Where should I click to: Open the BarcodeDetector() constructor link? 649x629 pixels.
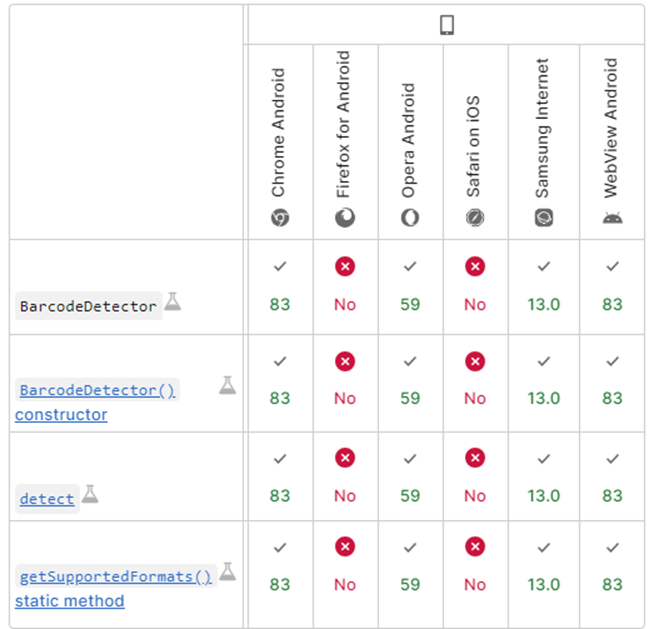pyautogui.click(x=96, y=390)
